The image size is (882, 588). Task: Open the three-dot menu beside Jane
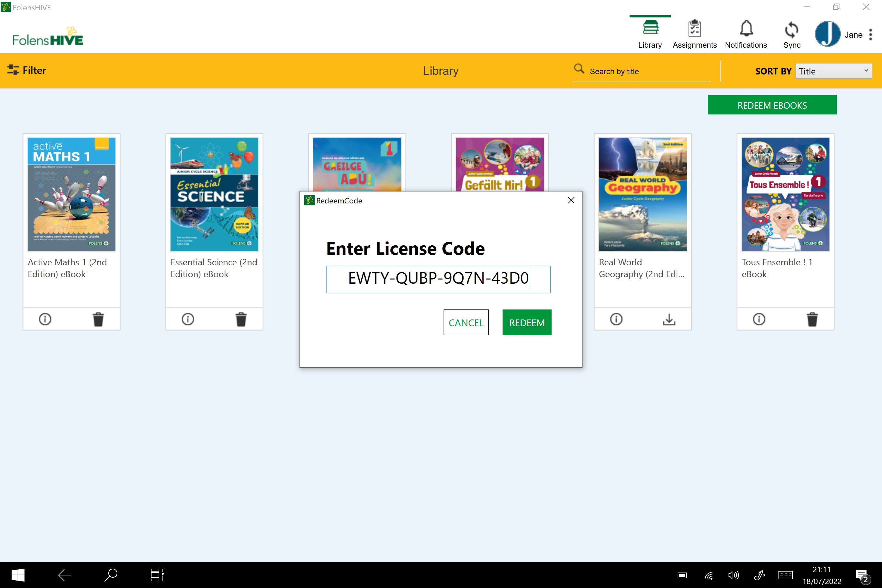coord(870,34)
